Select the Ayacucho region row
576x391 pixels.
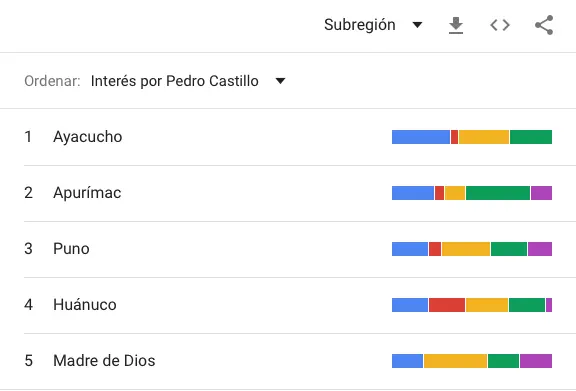pyautogui.click(x=288, y=137)
